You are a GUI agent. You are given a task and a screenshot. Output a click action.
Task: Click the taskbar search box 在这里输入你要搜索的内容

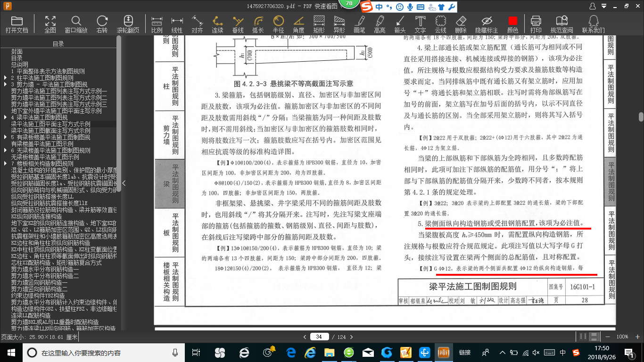[104, 352]
